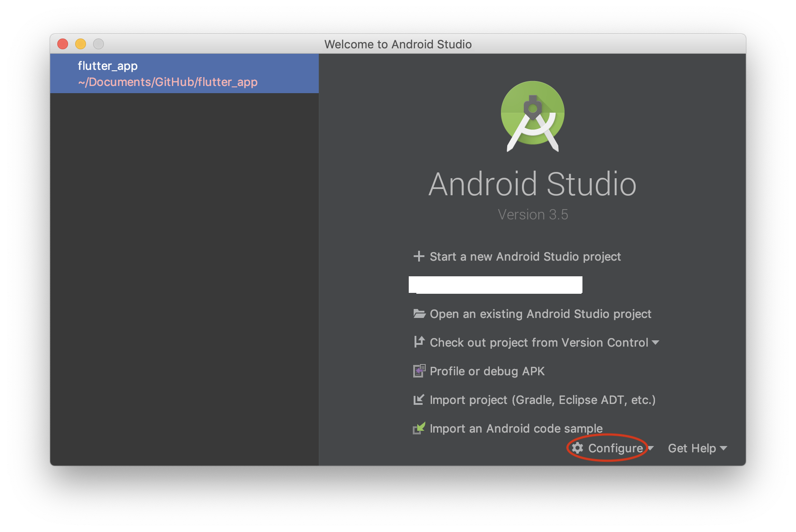
Task: Click the Import project arrow icon
Action: point(419,399)
